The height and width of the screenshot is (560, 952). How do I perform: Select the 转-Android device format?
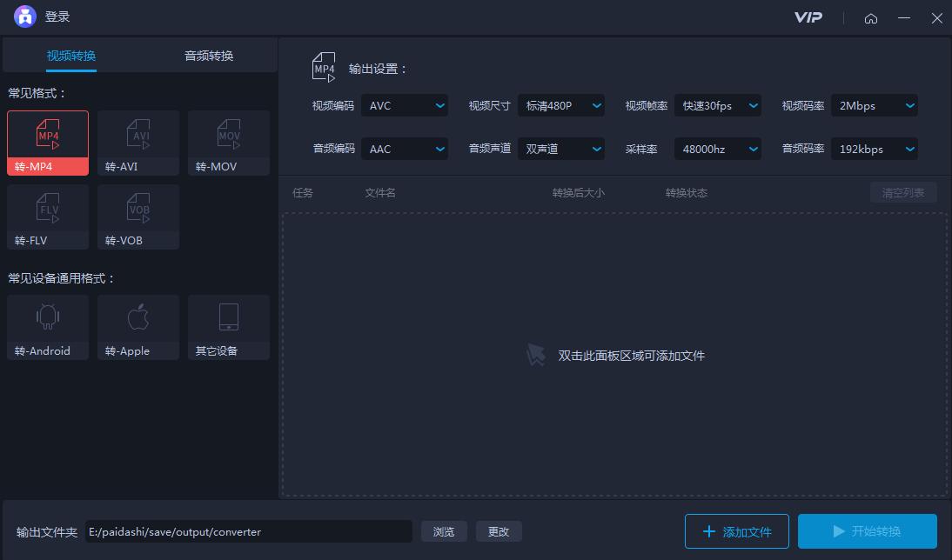coord(47,327)
